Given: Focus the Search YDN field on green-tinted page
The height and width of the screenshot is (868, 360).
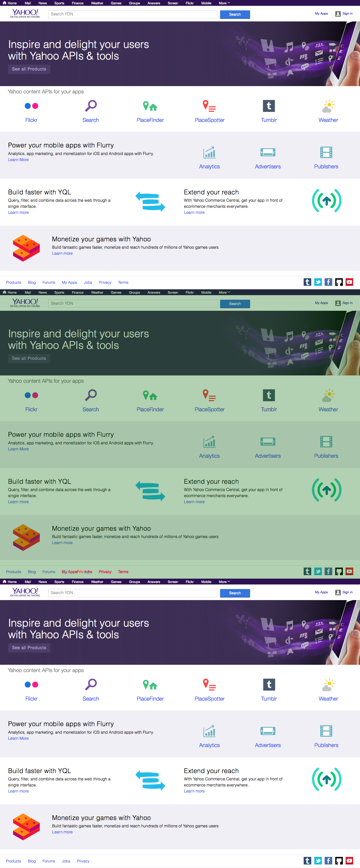Looking at the screenshot, I should tap(132, 303).
